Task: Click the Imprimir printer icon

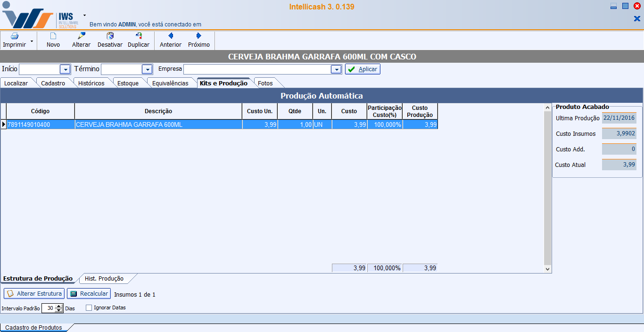Action: [x=14, y=36]
